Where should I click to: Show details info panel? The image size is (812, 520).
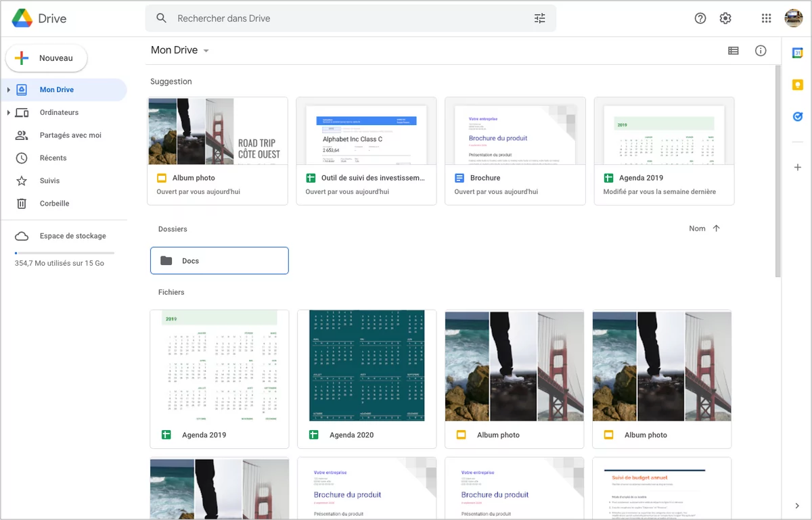point(761,51)
